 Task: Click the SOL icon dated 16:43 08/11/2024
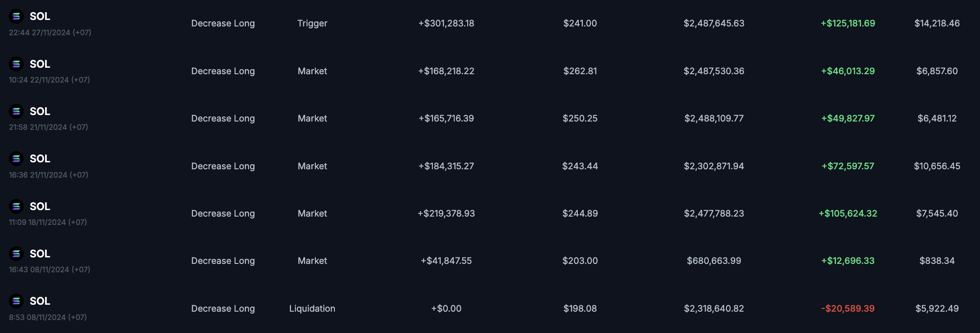(16, 254)
